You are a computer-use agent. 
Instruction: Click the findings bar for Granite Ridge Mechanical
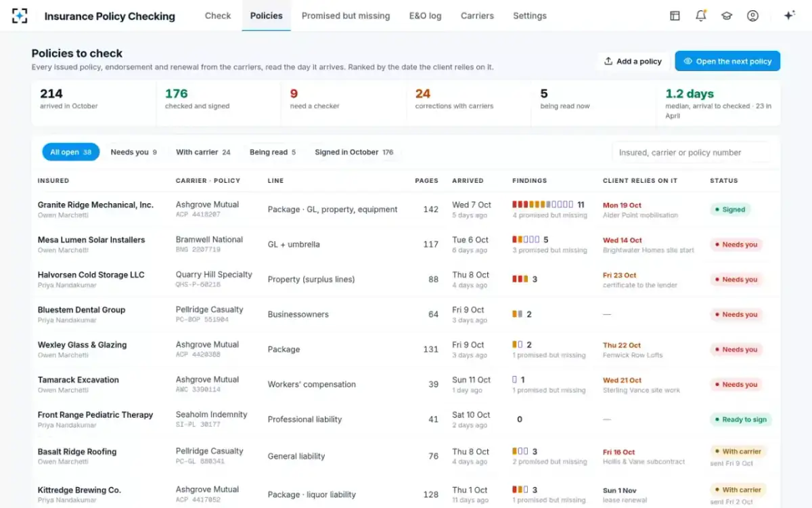pos(543,205)
